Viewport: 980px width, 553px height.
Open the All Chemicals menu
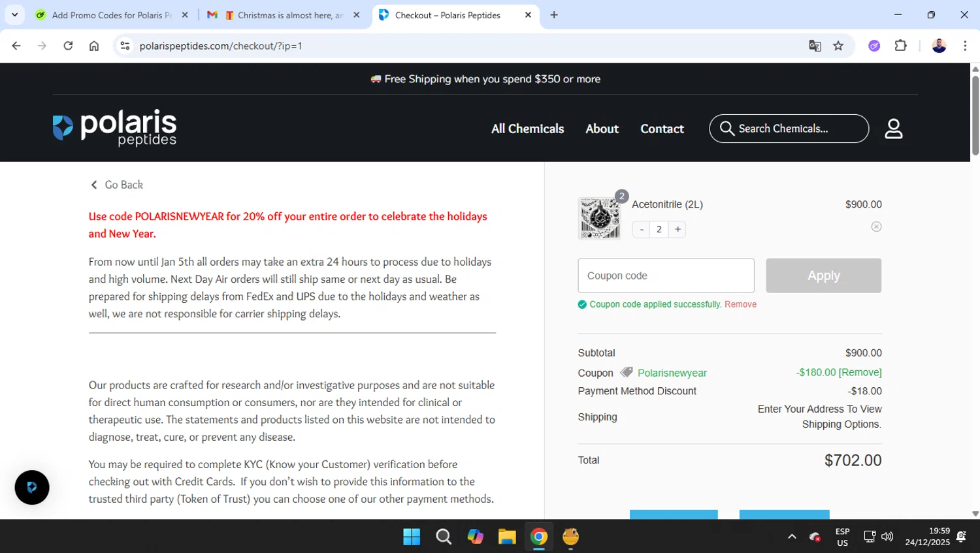(x=527, y=129)
